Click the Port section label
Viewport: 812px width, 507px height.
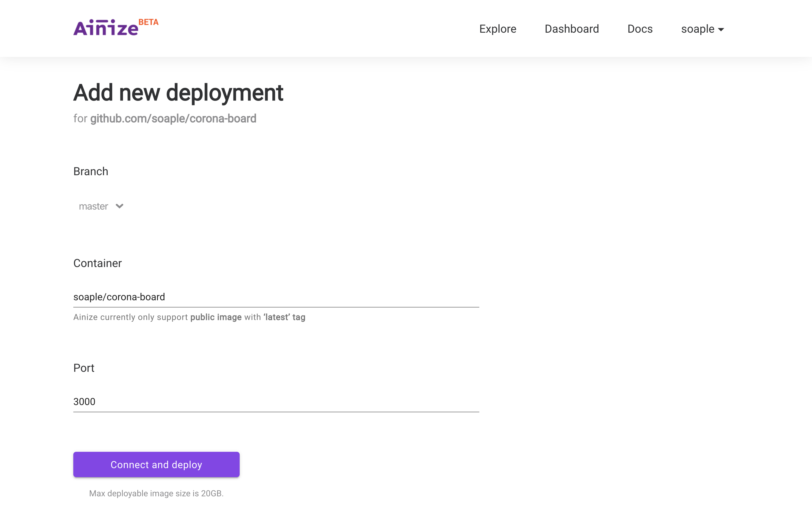[84, 368]
